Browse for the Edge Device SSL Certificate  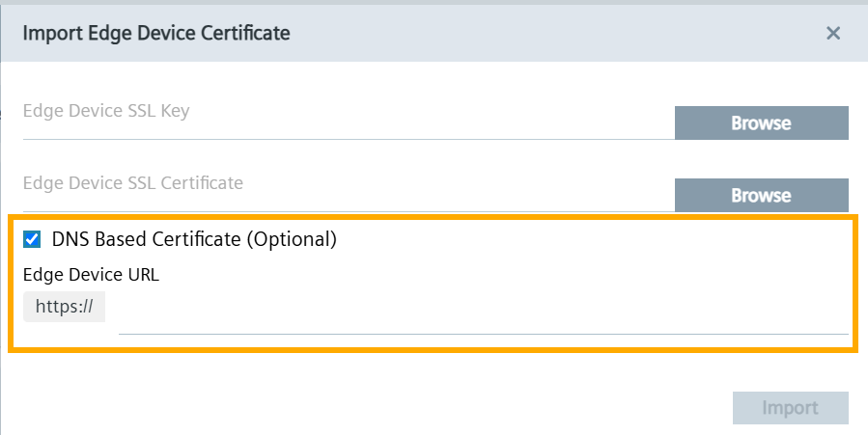[761, 195]
